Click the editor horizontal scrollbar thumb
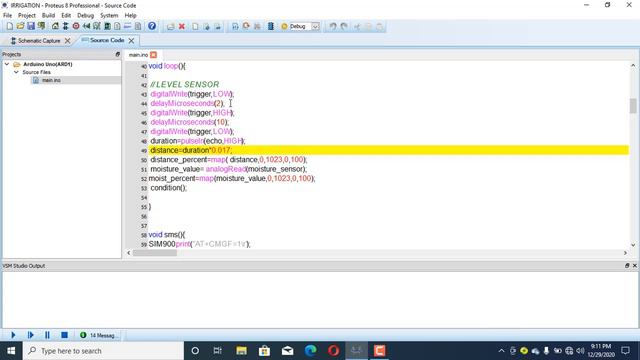The width and height of the screenshot is (640, 360). tap(154, 253)
